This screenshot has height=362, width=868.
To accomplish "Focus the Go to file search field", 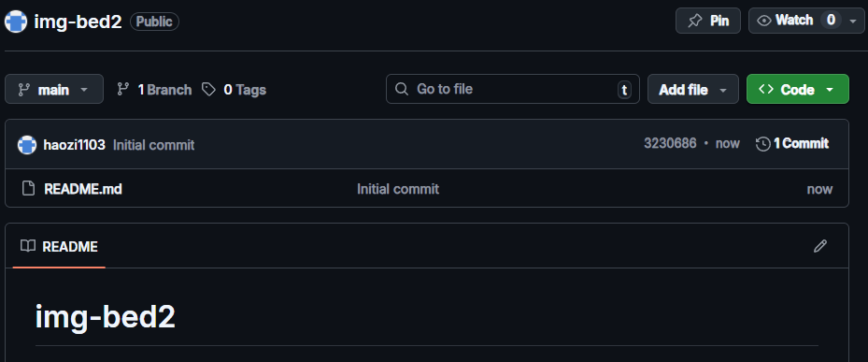I will point(513,89).
